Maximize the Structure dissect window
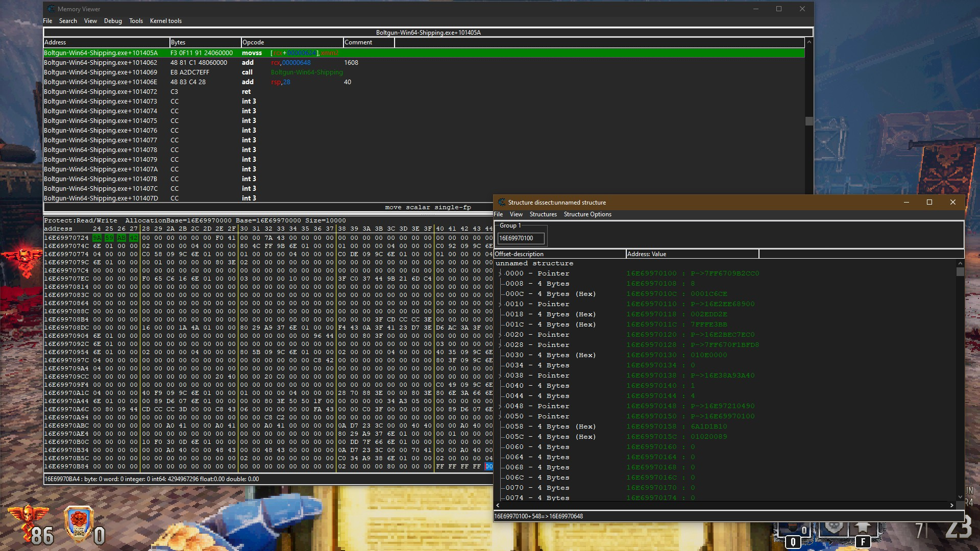980x551 pixels. click(929, 203)
